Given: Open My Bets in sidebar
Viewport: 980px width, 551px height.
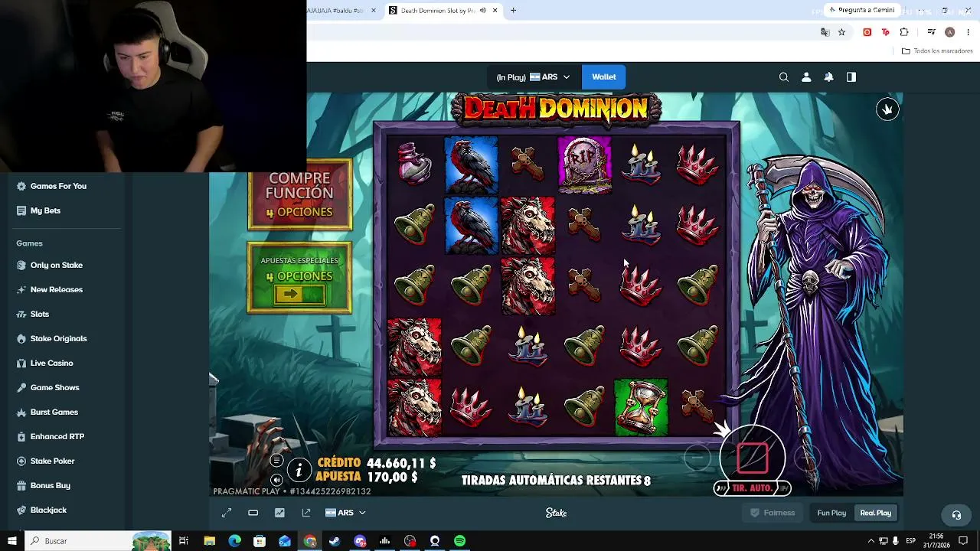Looking at the screenshot, I should point(45,210).
